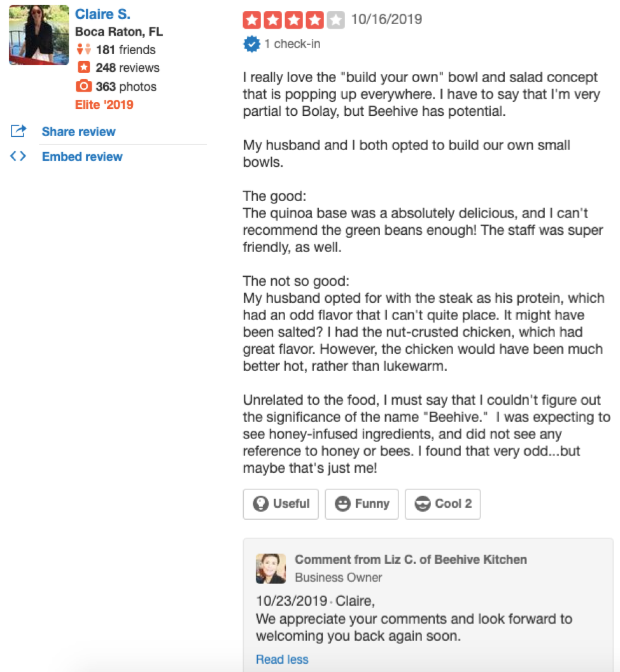Click the lightbulb icon in Useful button

260,504
